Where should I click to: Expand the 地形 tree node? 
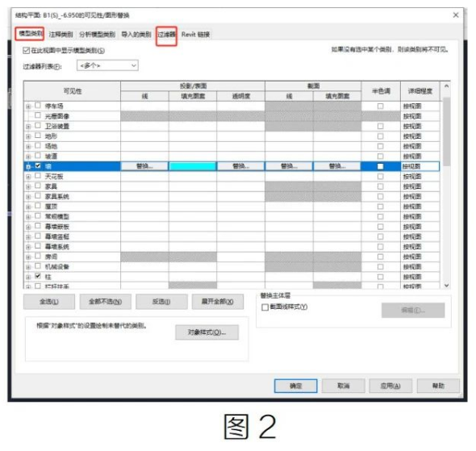tap(28, 136)
